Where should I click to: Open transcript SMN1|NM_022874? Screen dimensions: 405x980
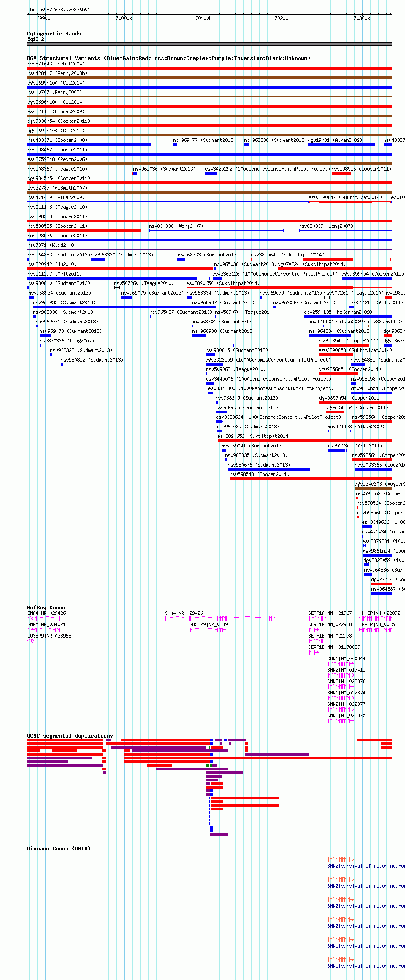[x=346, y=693]
